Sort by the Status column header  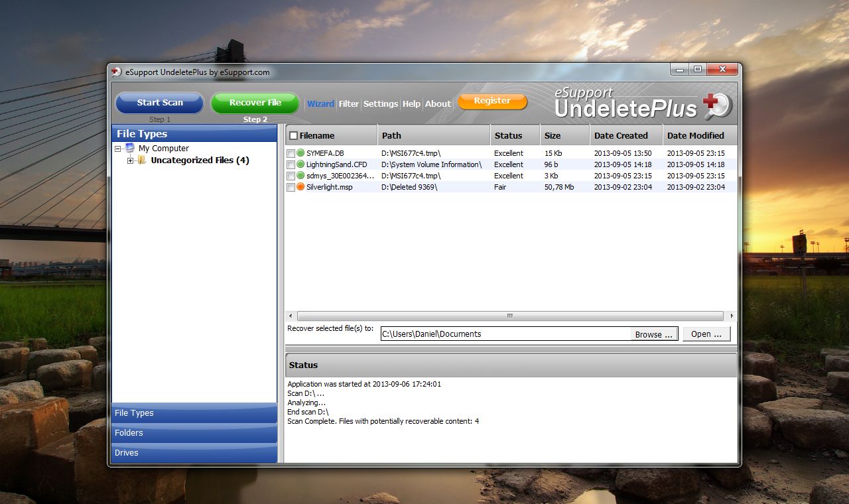click(515, 135)
